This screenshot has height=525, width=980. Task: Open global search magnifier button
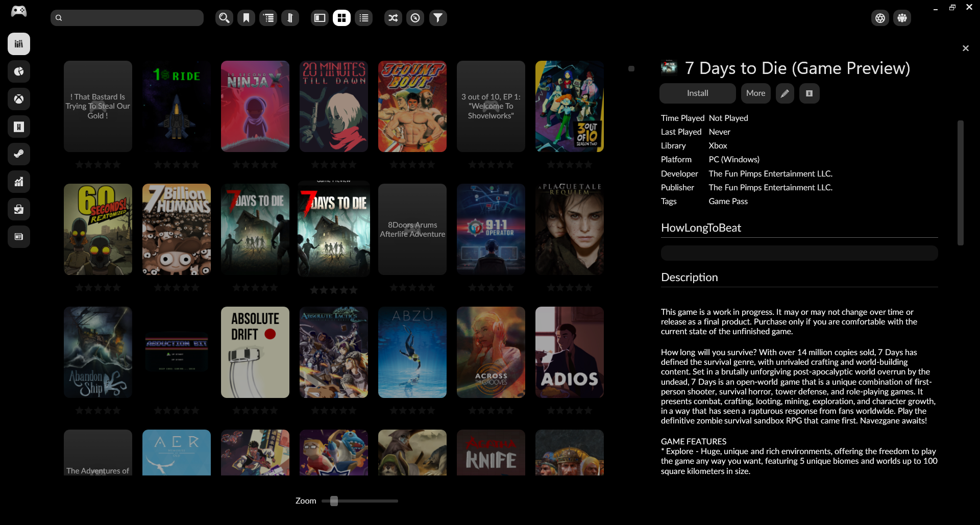[224, 18]
